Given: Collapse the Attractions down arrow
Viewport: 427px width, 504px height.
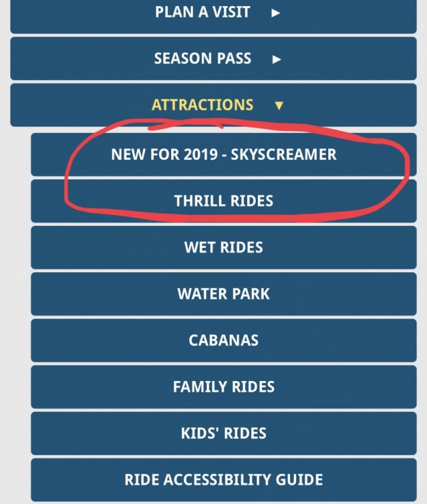Looking at the screenshot, I should click(279, 106).
